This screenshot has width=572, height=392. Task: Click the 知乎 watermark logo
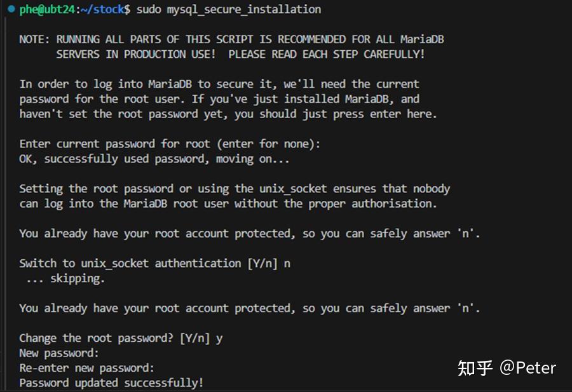(475, 368)
